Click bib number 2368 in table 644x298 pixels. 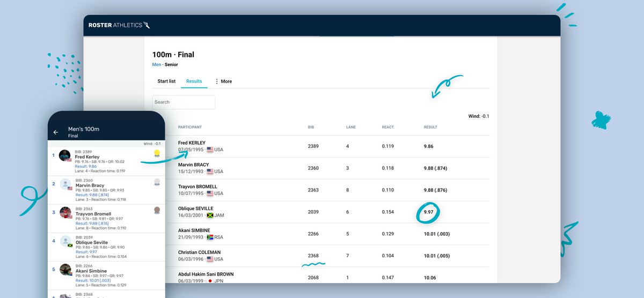point(313,256)
